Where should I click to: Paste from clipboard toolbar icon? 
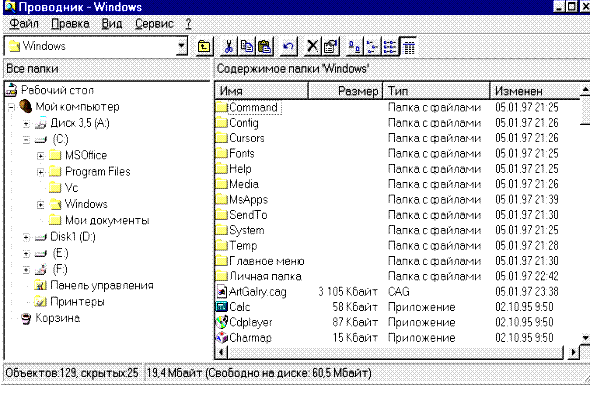[x=265, y=47]
